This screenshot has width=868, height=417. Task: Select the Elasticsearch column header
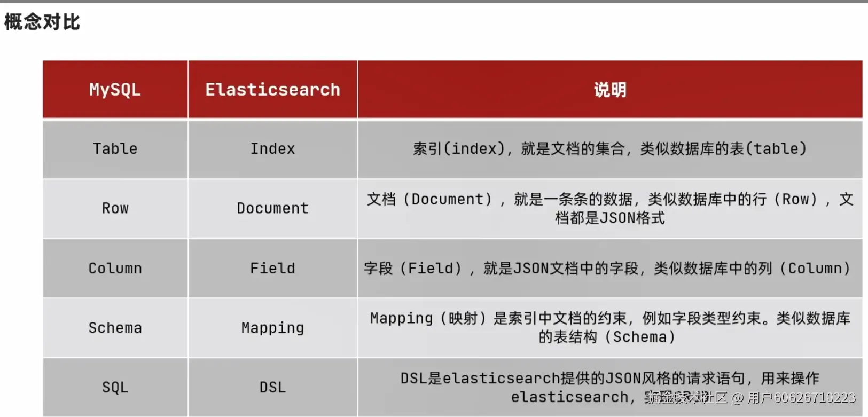272,89
